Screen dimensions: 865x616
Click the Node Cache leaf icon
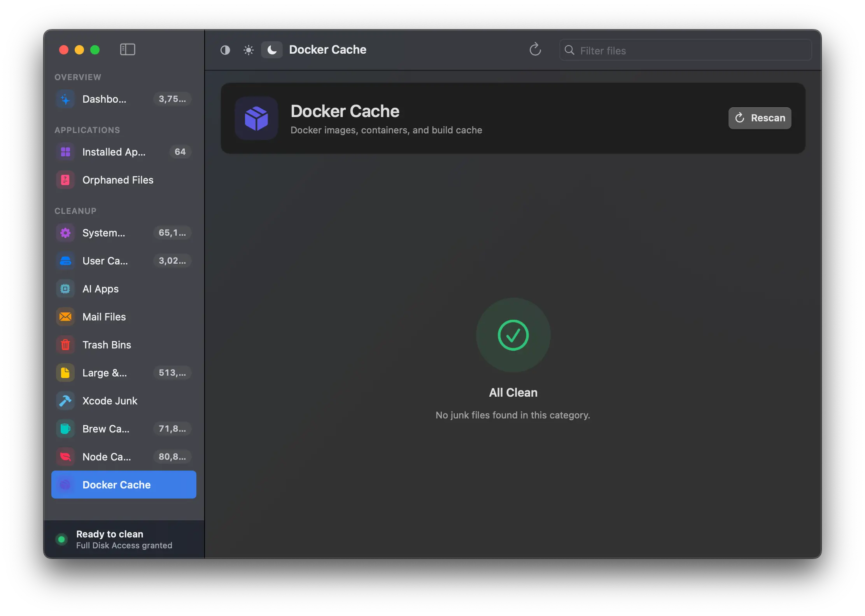(x=65, y=457)
